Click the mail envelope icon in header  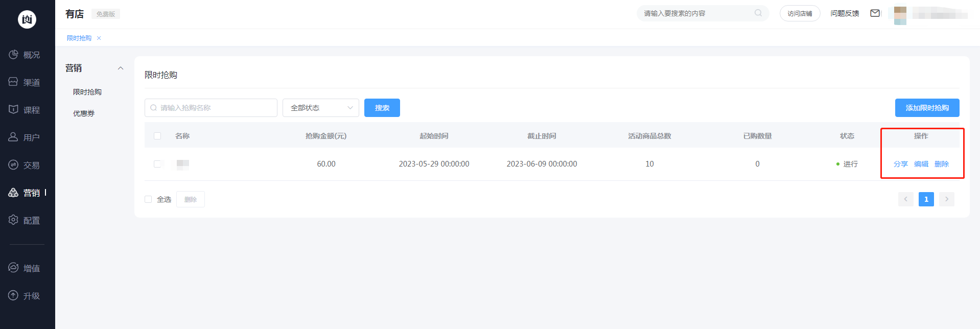click(x=875, y=13)
